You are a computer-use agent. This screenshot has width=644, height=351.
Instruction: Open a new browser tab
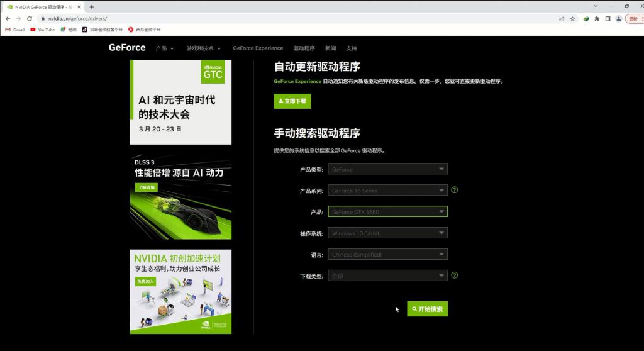(92, 7)
